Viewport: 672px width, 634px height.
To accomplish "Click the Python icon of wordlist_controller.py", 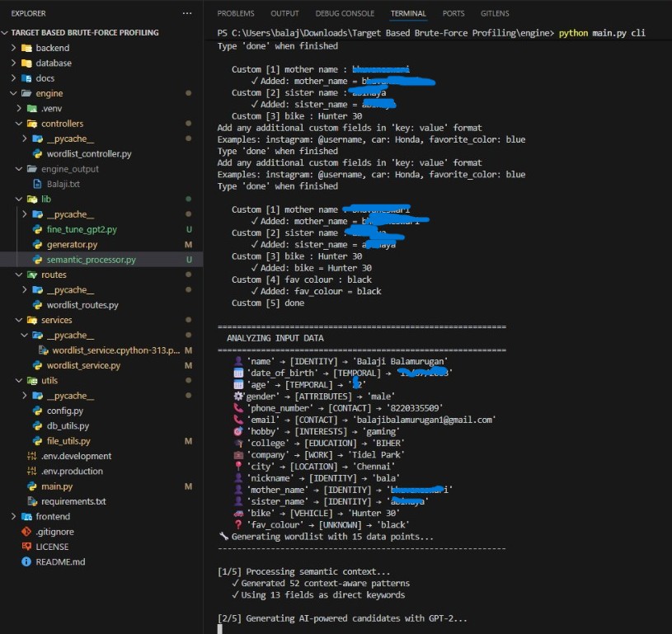I will point(38,154).
